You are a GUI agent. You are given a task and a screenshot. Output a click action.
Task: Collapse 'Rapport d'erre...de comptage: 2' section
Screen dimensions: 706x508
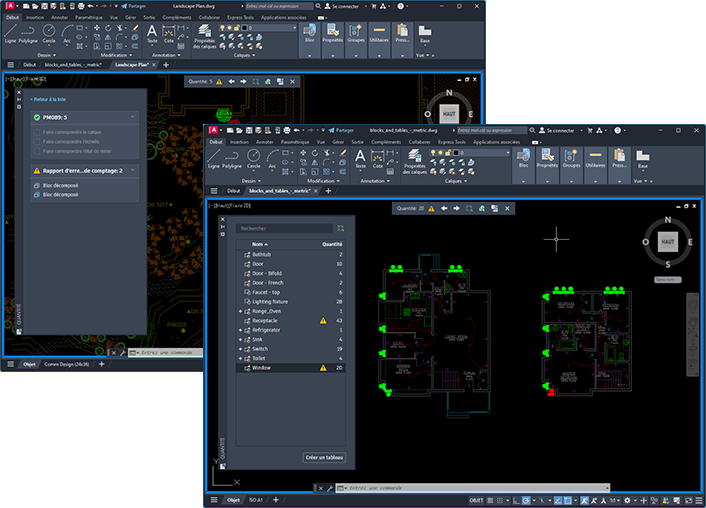coord(132,171)
